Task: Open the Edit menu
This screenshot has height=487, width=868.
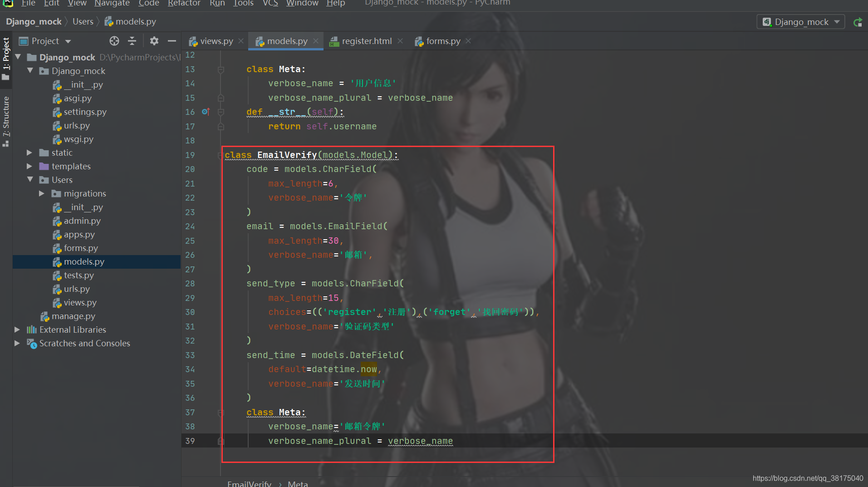Action: (x=51, y=3)
